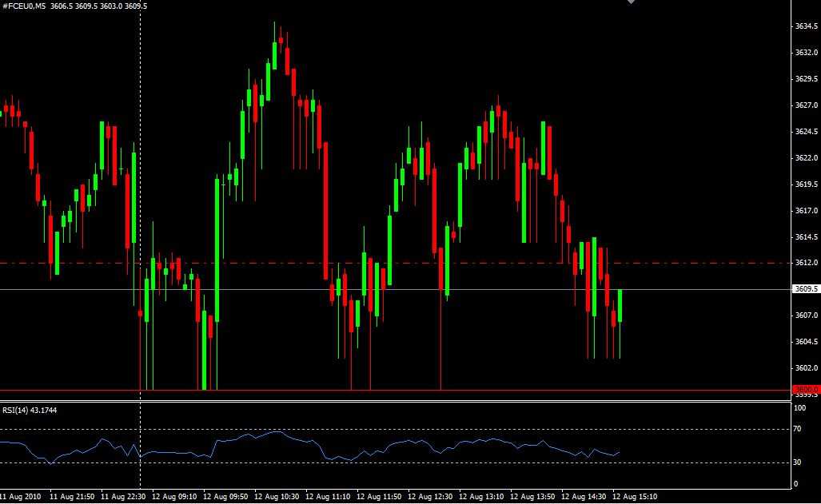Click the 11 Aug 2010 time axis label

21,496
